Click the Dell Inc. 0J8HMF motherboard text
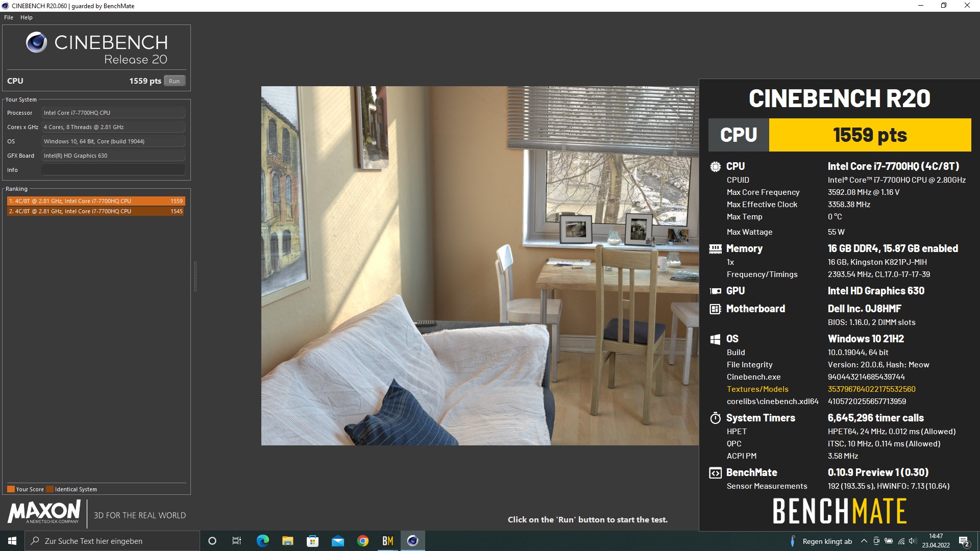The width and height of the screenshot is (980, 551). pos(864,309)
